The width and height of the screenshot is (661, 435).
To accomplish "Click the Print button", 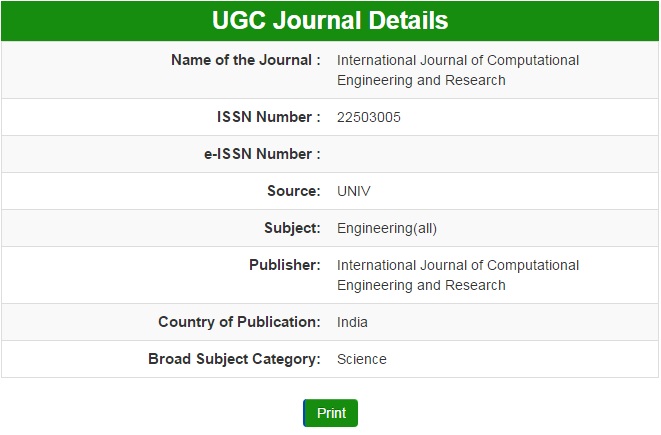I will click(330, 413).
